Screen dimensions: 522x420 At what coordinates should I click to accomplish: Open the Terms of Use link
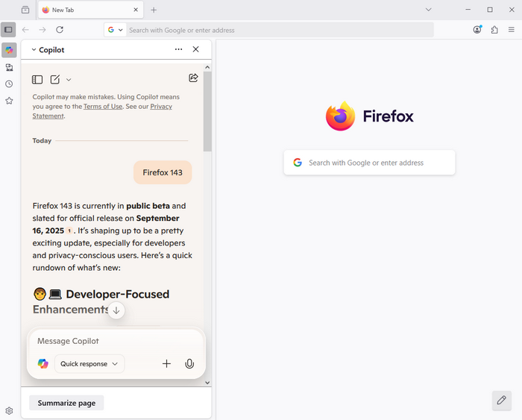[x=103, y=107]
